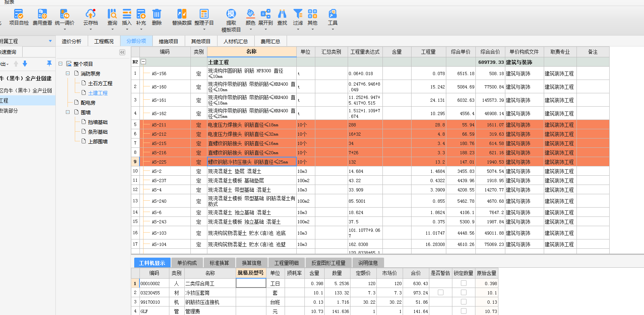
Task: Open the 颜色 fill color picker
Action: coord(250,15)
